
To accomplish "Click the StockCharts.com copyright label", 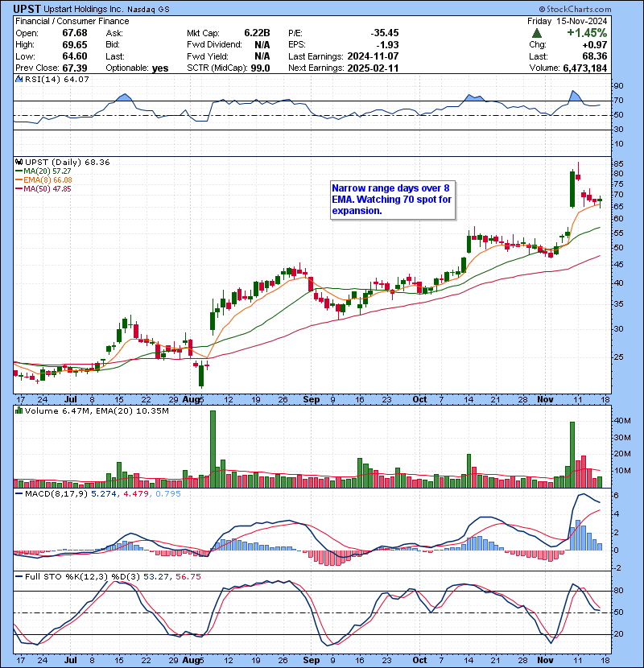I will [575, 9].
